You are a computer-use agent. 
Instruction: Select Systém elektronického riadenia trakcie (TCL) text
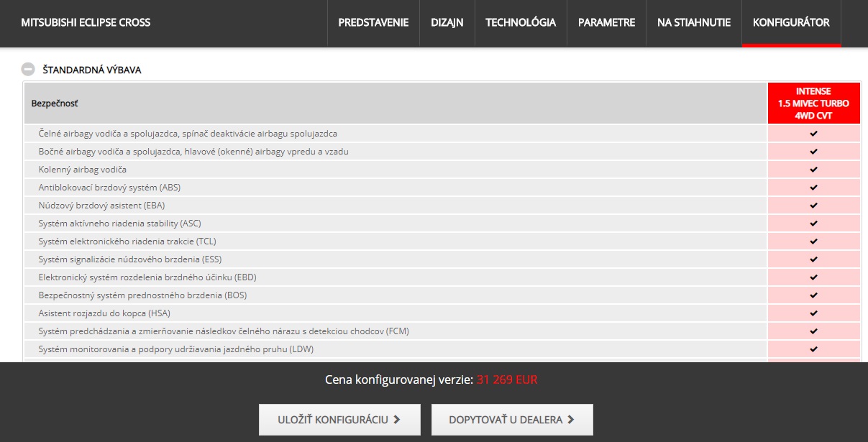(127, 241)
